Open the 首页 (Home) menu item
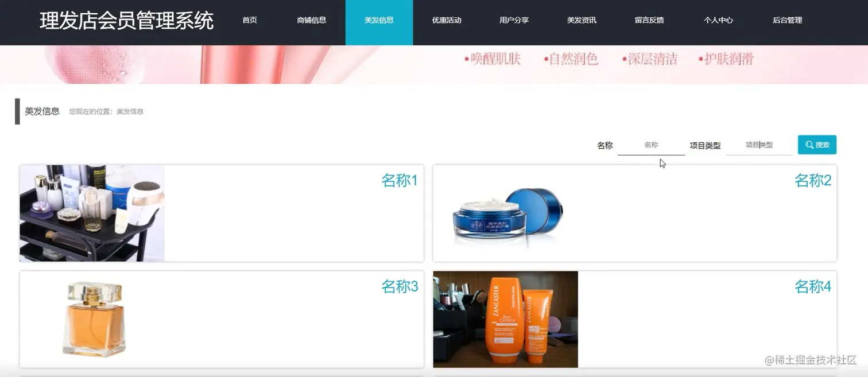 pyautogui.click(x=249, y=20)
